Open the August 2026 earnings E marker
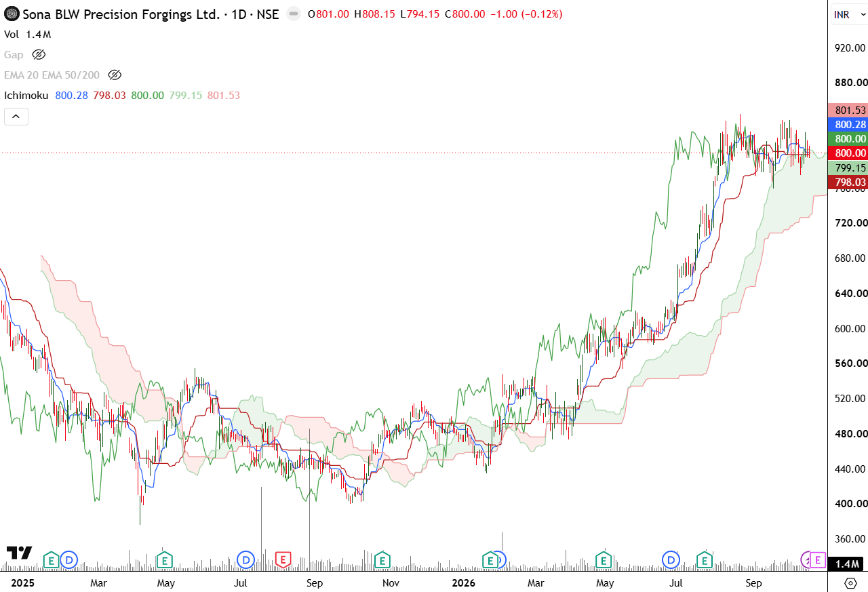 (x=705, y=560)
